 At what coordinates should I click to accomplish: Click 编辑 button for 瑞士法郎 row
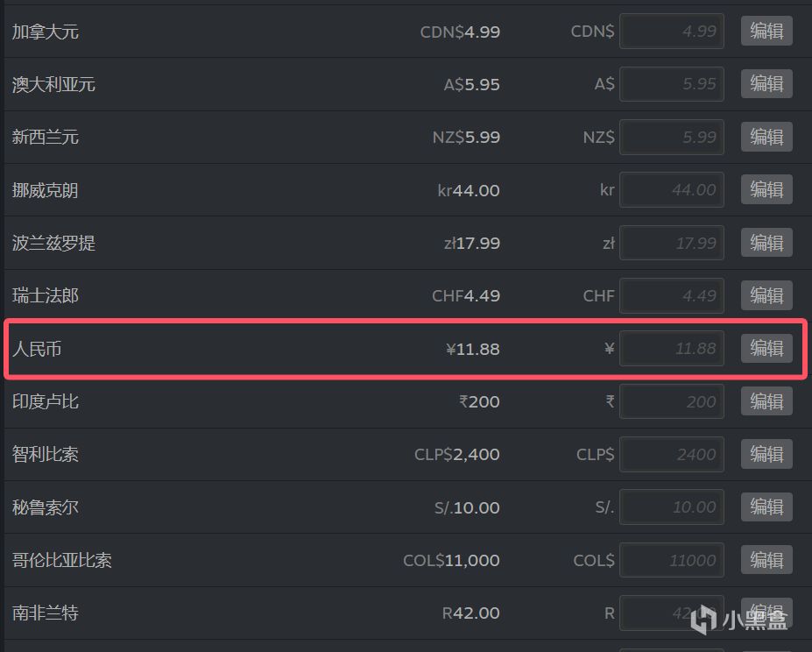coord(766,295)
